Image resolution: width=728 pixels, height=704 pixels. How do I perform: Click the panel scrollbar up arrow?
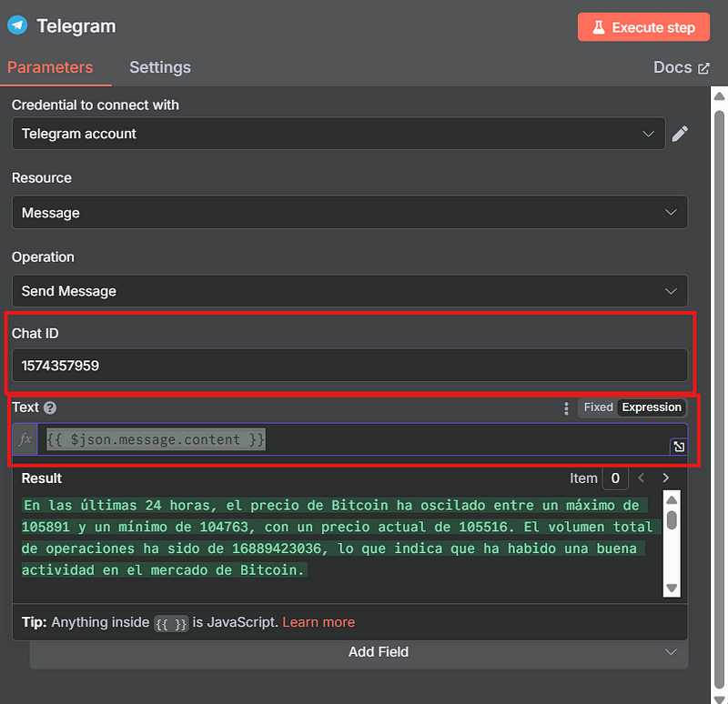(x=719, y=96)
